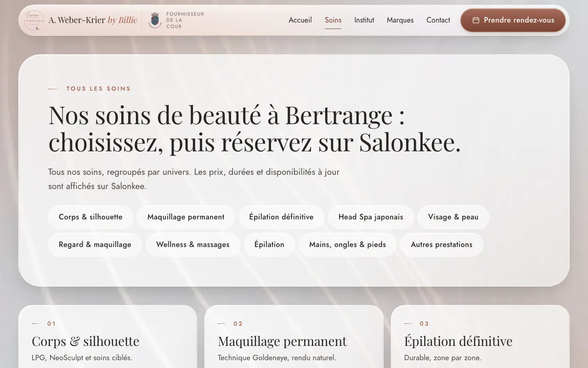Click the Épilation définitive card heading

458,341
